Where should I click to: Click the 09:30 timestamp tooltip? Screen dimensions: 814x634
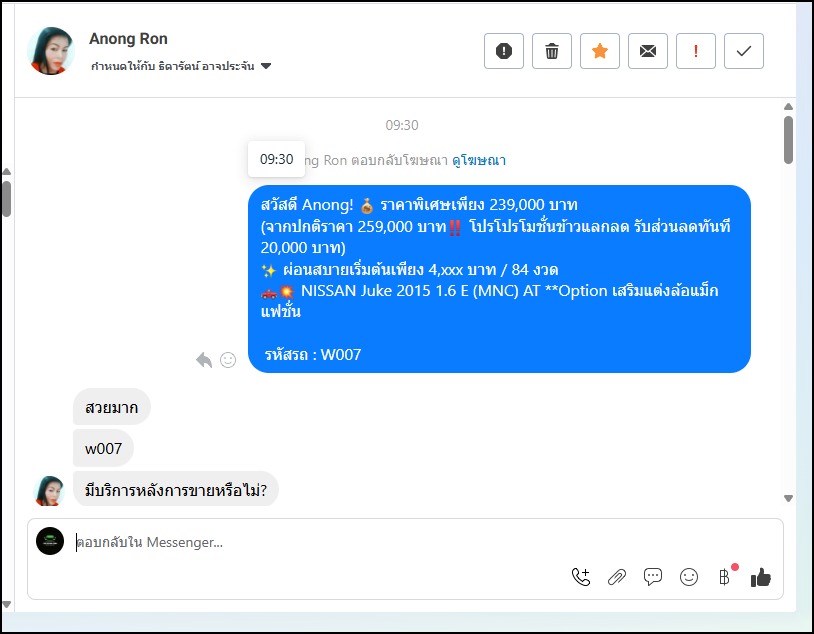pyautogui.click(x=276, y=159)
